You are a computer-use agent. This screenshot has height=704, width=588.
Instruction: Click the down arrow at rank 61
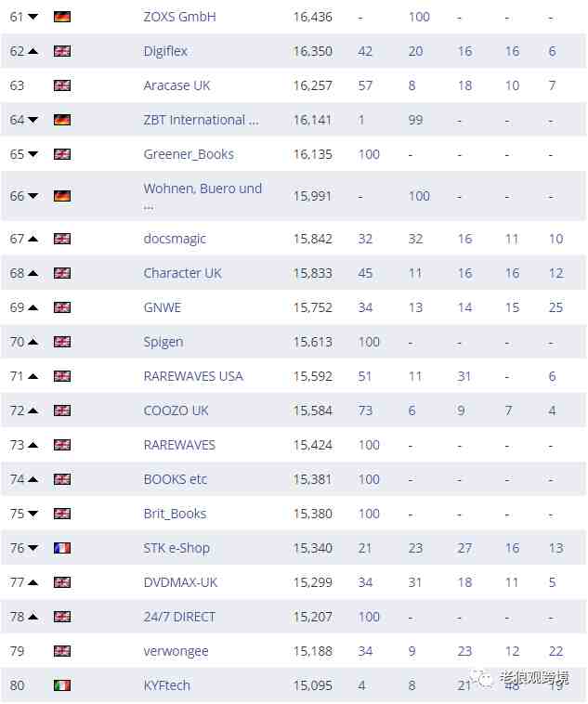[x=33, y=17]
